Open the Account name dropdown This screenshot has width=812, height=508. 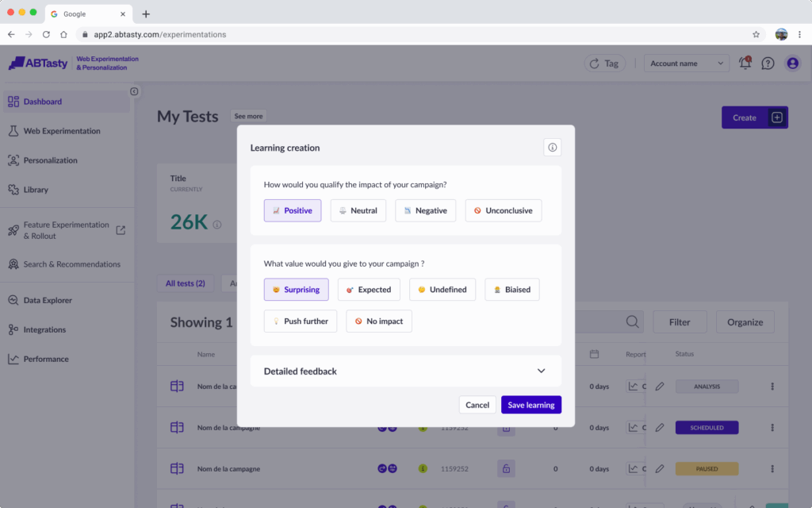[687, 63]
